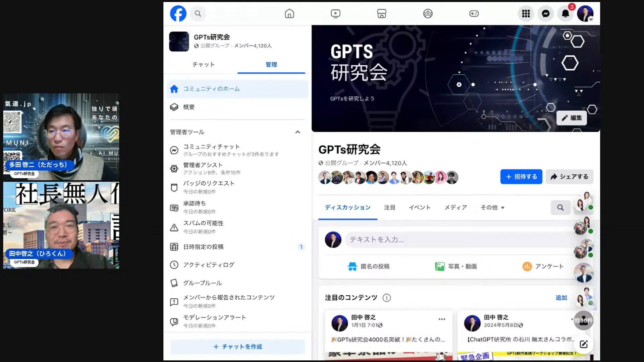Image resolution: width=644 pixels, height=362 pixels.
Task: Switch to the 管理 tab
Action: 271,65
